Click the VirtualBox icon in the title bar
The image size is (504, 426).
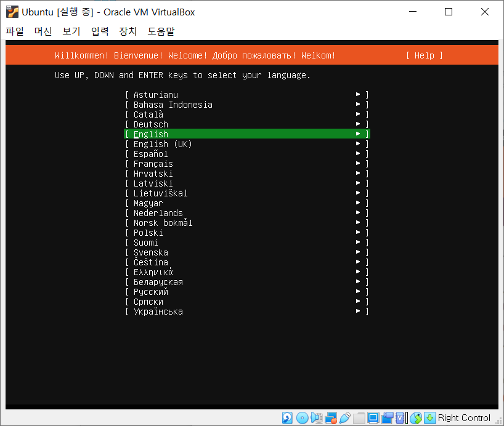click(12, 12)
